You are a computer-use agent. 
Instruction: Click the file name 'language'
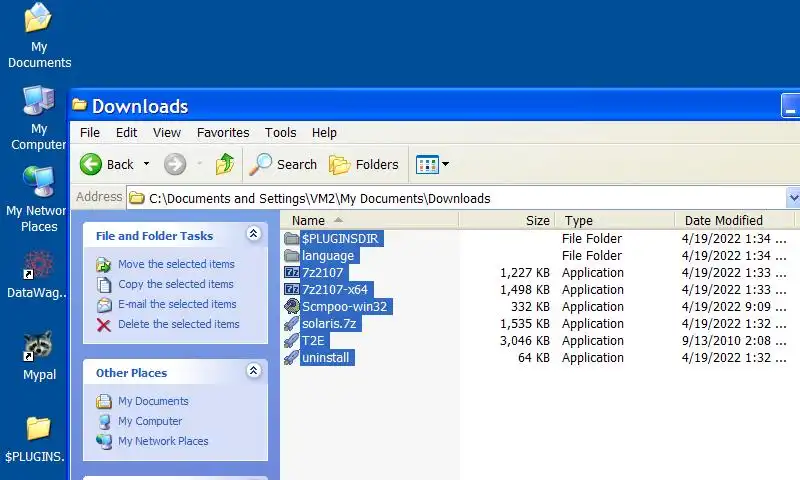328,256
